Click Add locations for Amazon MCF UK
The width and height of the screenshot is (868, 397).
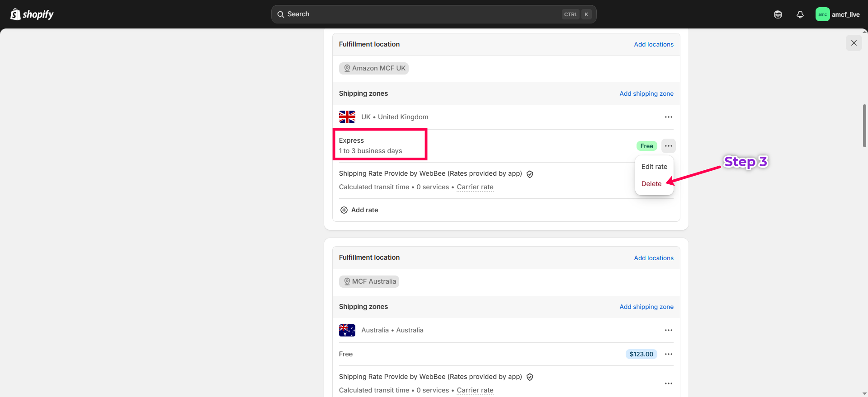(x=653, y=44)
